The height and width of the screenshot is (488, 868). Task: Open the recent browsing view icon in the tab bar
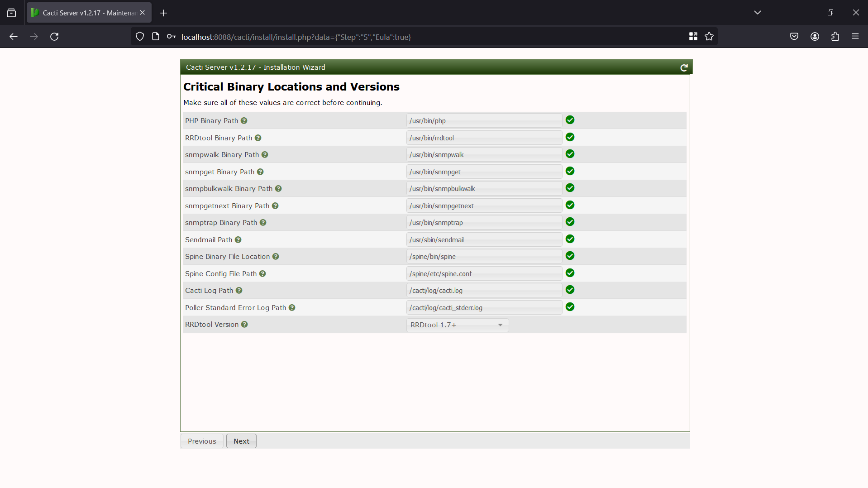[11, 13]
